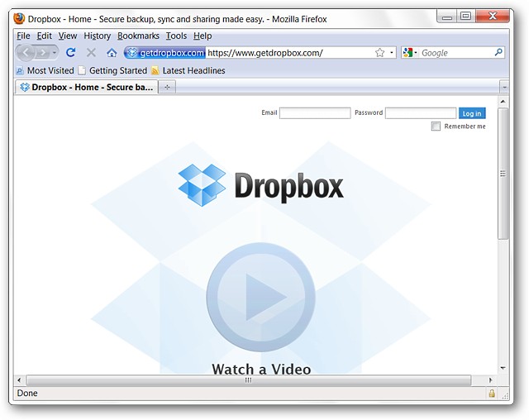Open the list all tabs dropdown

504,88
